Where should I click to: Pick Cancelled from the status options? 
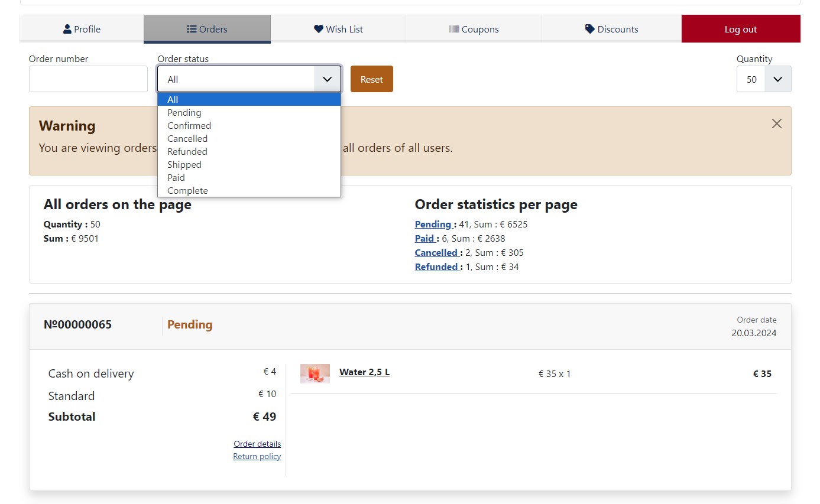coord(187,138)
